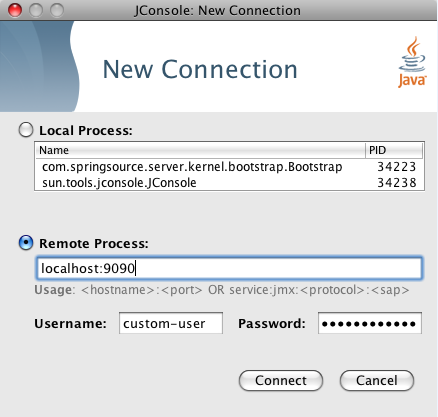Click the gray minimize button in title bar

[36, 10]
